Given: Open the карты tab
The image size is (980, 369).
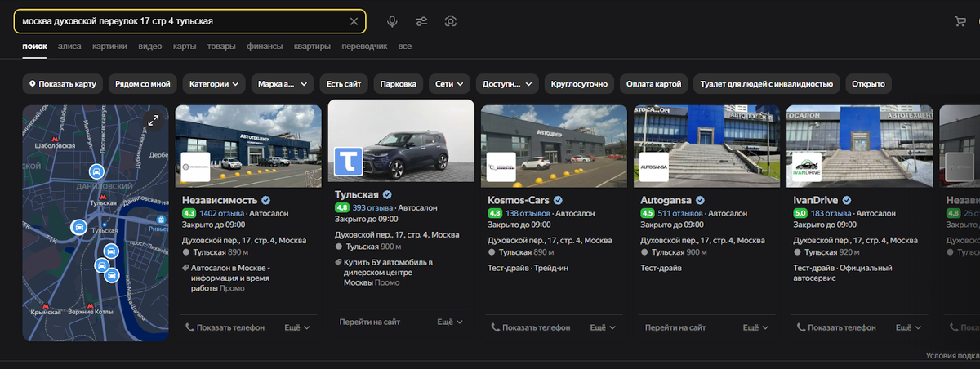Looking at the screenshot, I should coord(185,47).
